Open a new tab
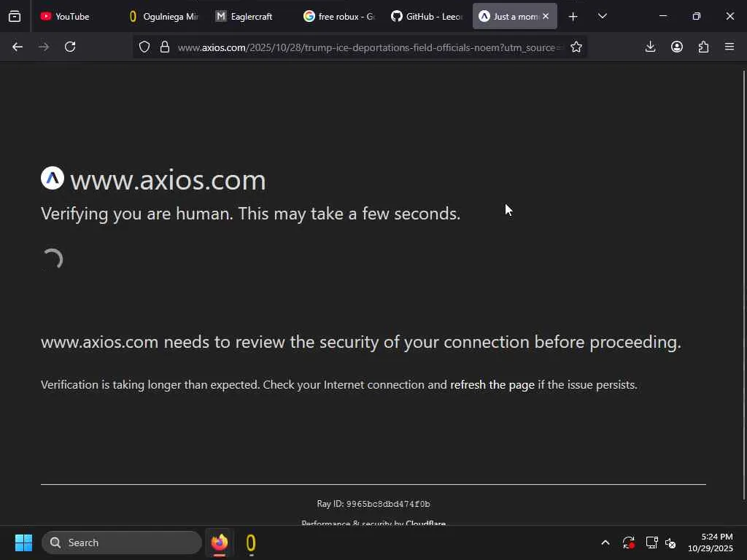 pyautogui.click(x=573, y=16)
